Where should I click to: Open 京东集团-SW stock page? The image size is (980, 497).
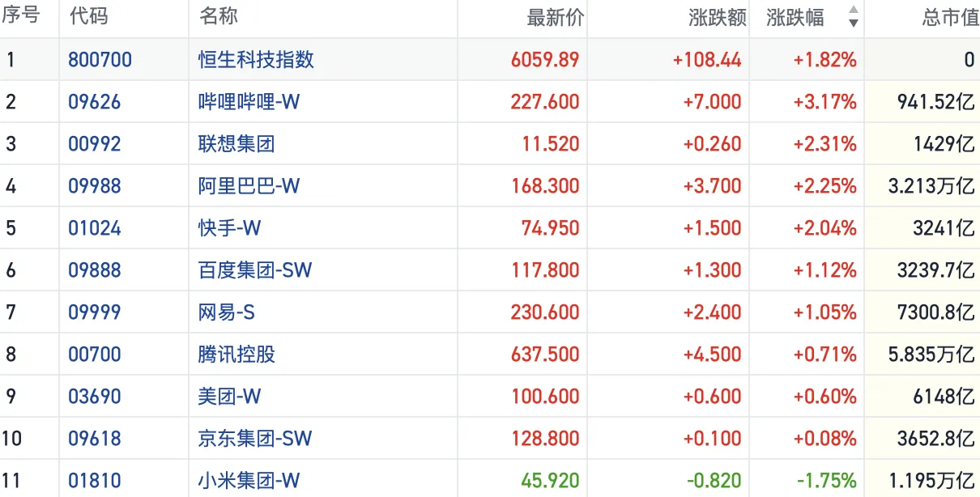click(x=255, y=439)
